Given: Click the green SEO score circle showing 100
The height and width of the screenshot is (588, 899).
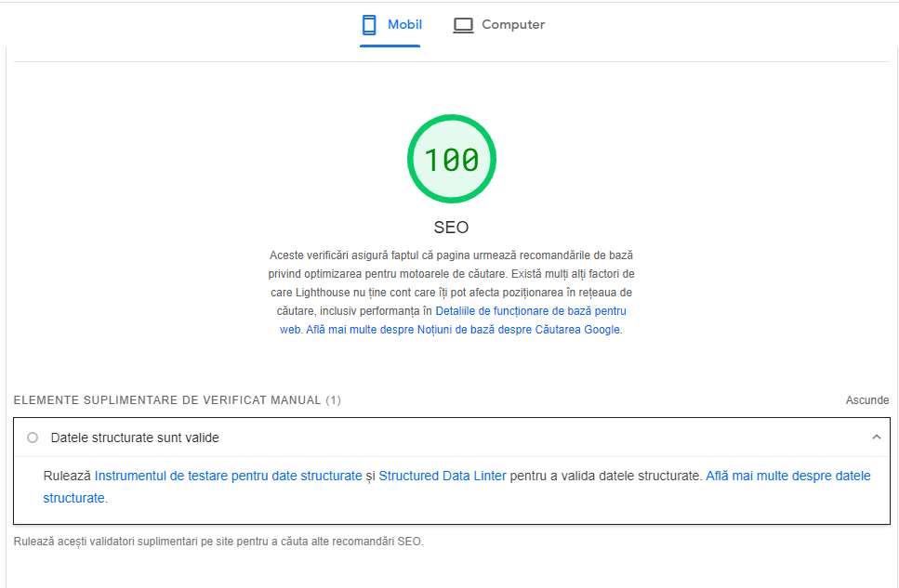Looking at the screenshot, I should [451, 158].
